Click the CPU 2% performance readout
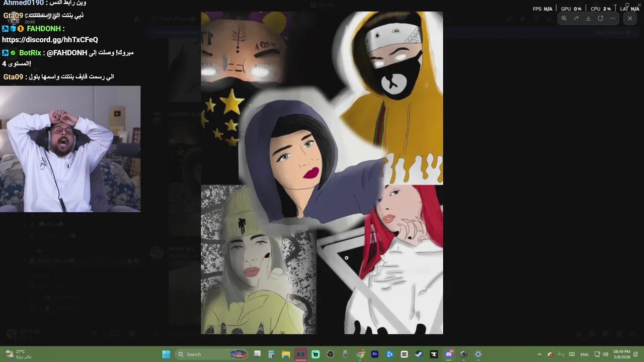 [x=601, y=9]
